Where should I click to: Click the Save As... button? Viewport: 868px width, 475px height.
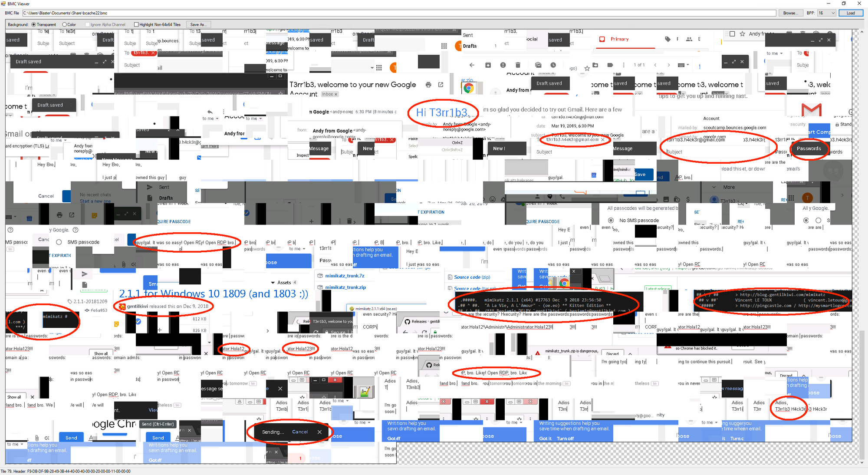199,24
